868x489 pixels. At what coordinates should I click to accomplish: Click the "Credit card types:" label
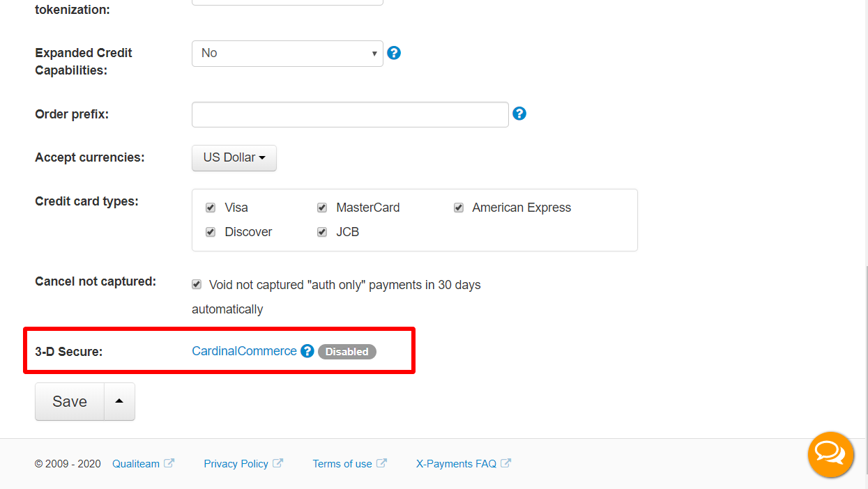click(x=87, y=201)
